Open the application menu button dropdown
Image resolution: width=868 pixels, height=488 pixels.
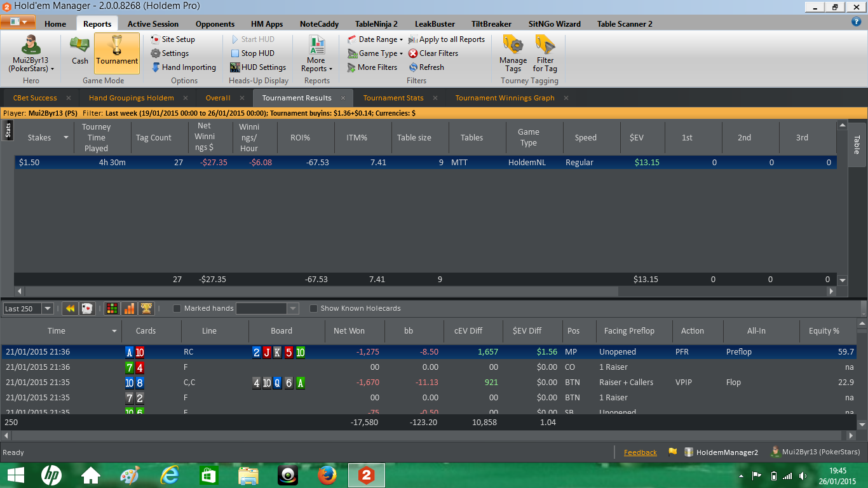pos(18,22)
